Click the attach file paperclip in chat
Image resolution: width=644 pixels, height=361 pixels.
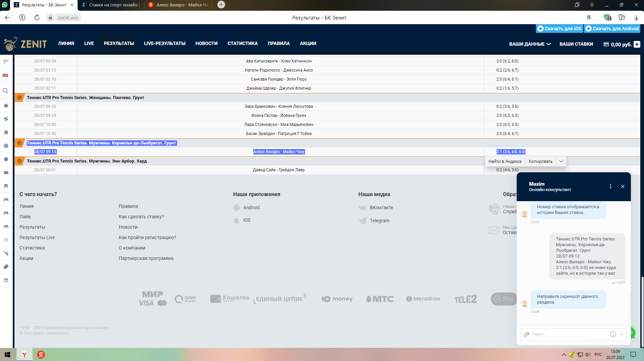tap(527, 334)
